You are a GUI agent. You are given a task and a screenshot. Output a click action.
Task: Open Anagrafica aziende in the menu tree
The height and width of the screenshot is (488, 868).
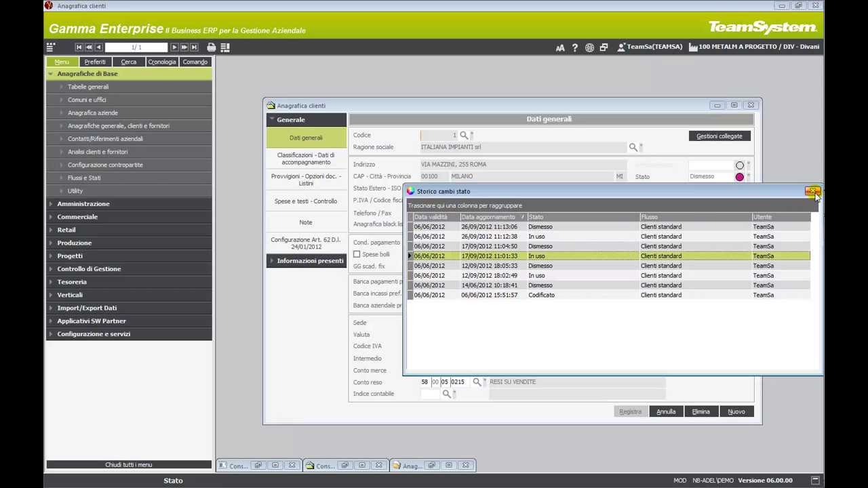click(x=92, y=113)
